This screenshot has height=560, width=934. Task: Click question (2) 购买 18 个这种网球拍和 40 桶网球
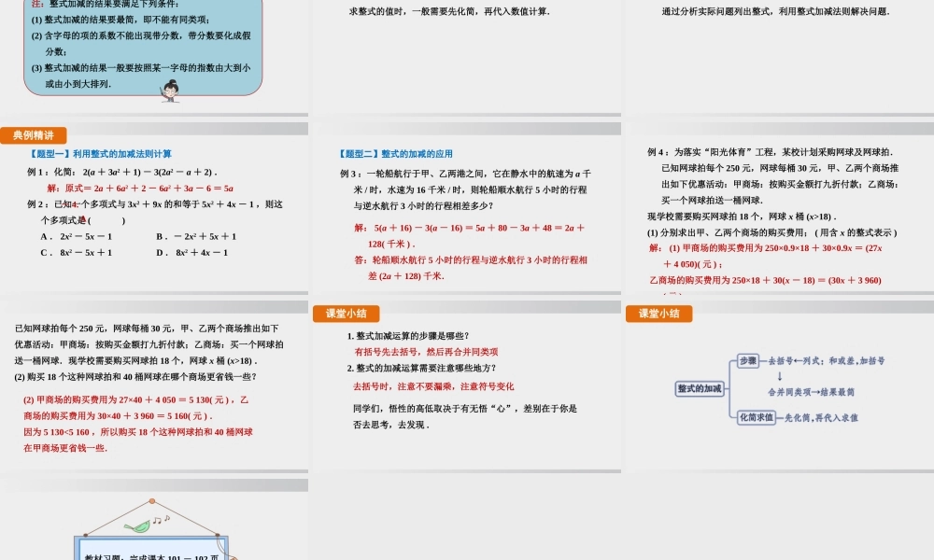click(x=135, y=377)
